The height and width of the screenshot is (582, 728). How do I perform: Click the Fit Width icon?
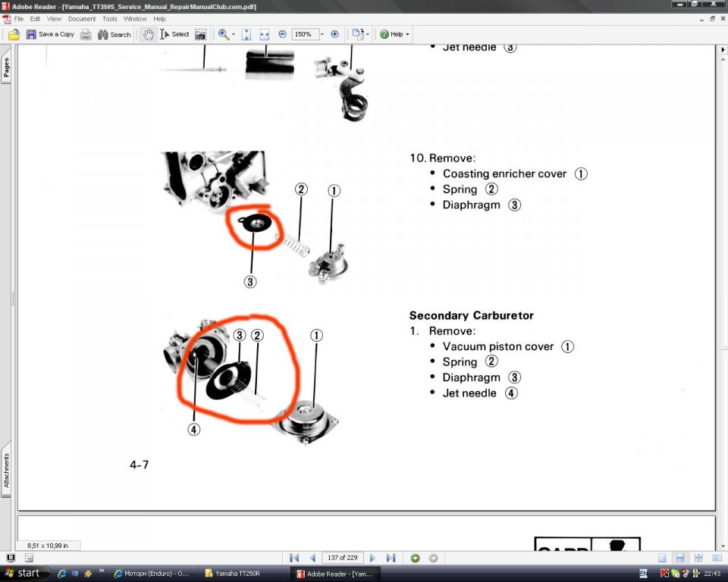(264, 34)
